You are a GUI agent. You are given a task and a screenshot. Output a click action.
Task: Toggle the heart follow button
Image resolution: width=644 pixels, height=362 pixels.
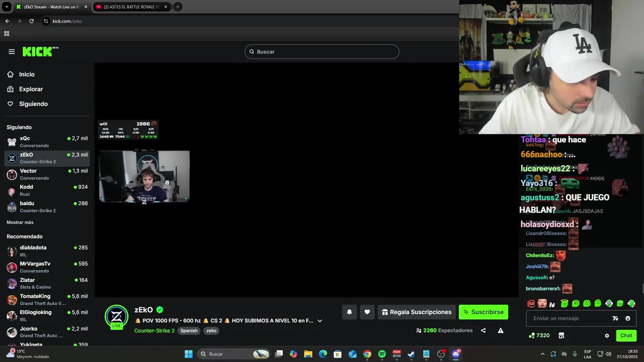click(x=367, y=312)
